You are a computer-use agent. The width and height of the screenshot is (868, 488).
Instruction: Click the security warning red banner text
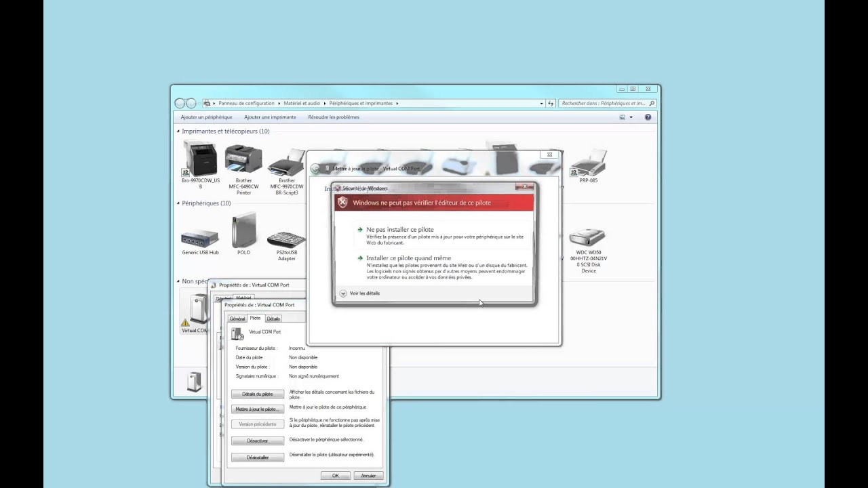tap(422, 203)
